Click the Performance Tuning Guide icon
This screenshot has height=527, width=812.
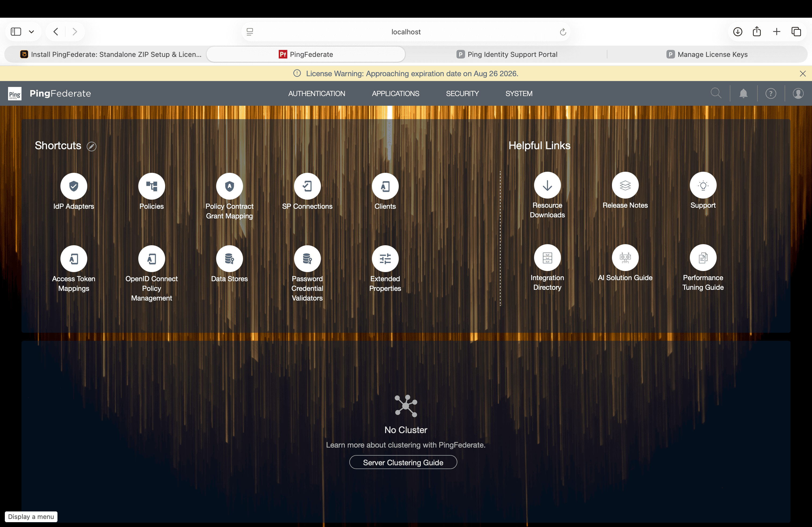point(703,258)
